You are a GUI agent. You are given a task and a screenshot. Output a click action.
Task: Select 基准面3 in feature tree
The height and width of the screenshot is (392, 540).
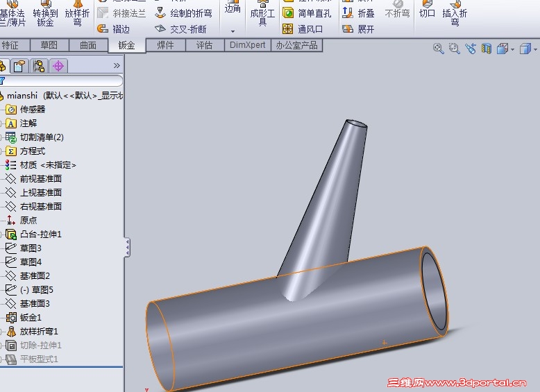[x=28, y=304]
